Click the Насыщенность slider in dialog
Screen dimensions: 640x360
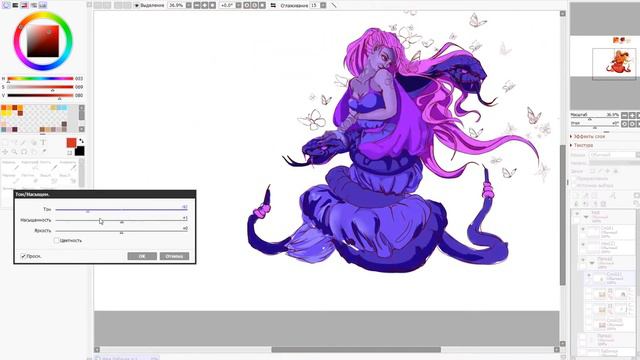(x=121, y=220)
